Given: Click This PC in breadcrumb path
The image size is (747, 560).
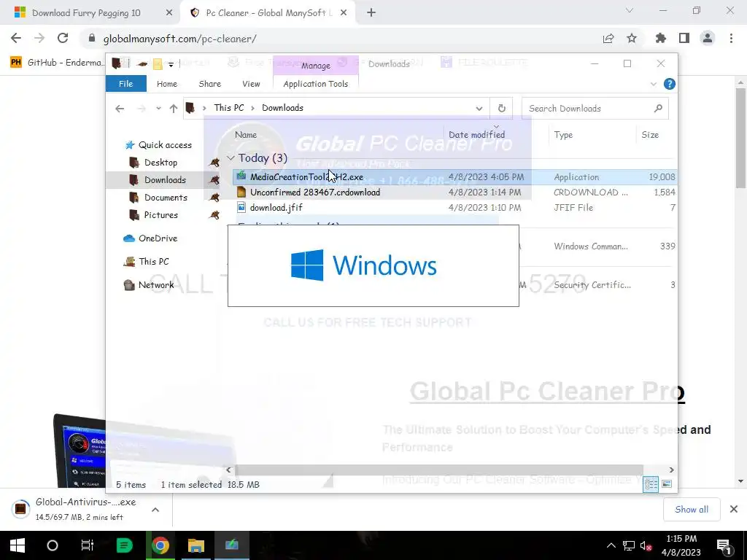Looking at the screenshot, I should click(228, 108).
